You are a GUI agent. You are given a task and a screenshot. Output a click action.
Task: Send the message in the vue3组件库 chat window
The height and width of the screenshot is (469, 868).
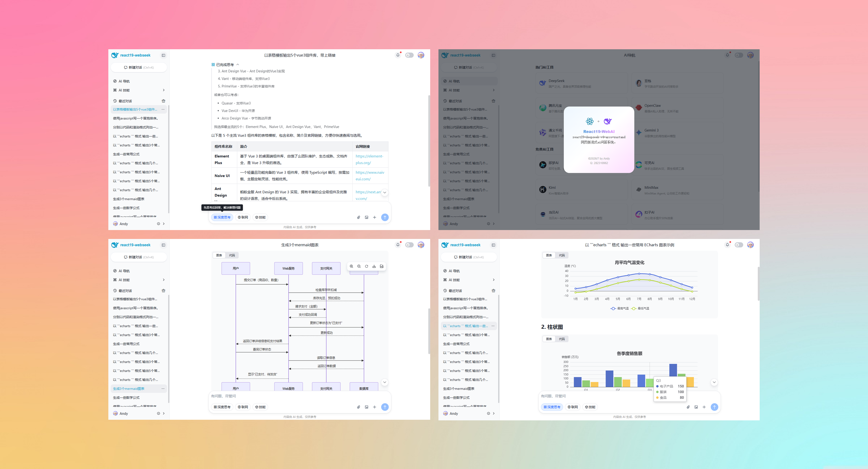click(385, 217)
